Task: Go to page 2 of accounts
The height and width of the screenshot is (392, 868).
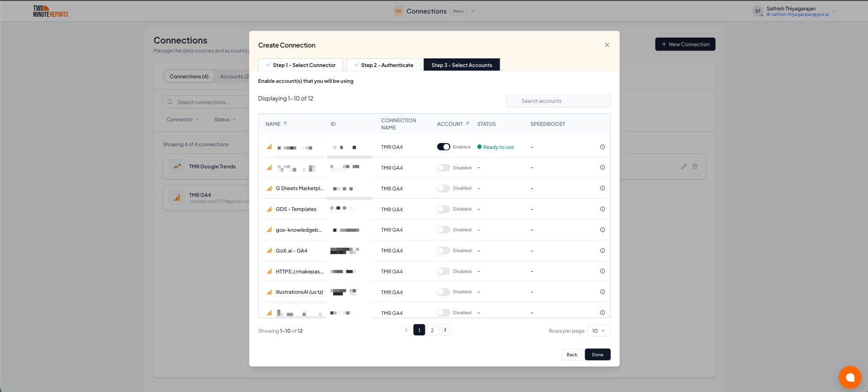Action: [x=432, y=330]
